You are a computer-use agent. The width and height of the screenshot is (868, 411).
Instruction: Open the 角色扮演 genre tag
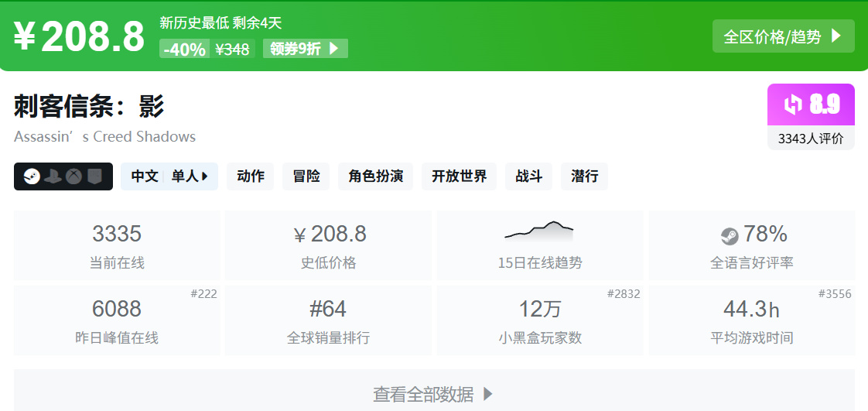(x=376, y=176)
